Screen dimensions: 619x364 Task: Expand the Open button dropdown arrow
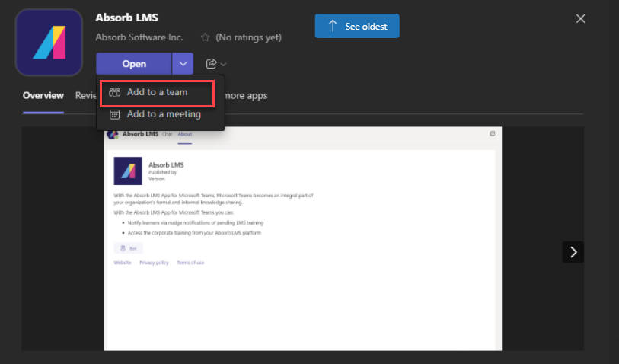[x=183, y=64]
